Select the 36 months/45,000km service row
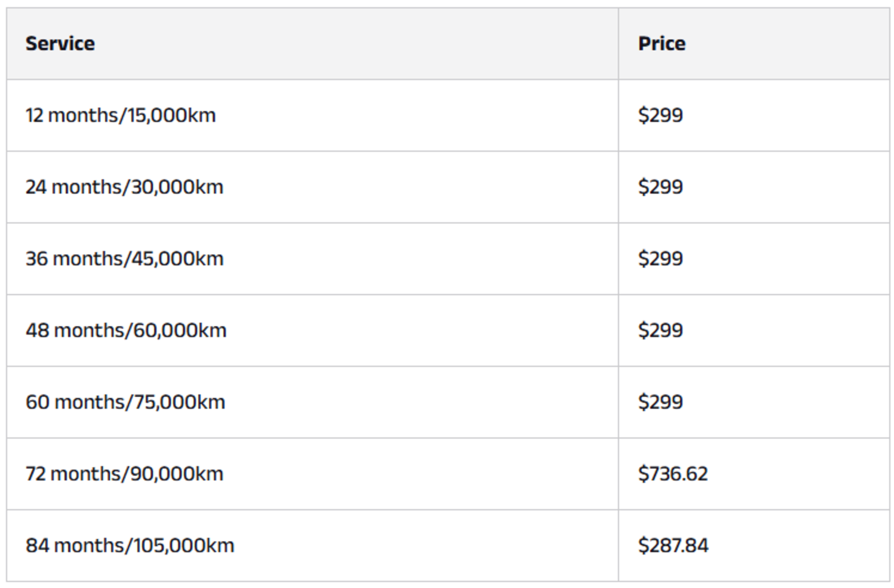 click(124, 259)
